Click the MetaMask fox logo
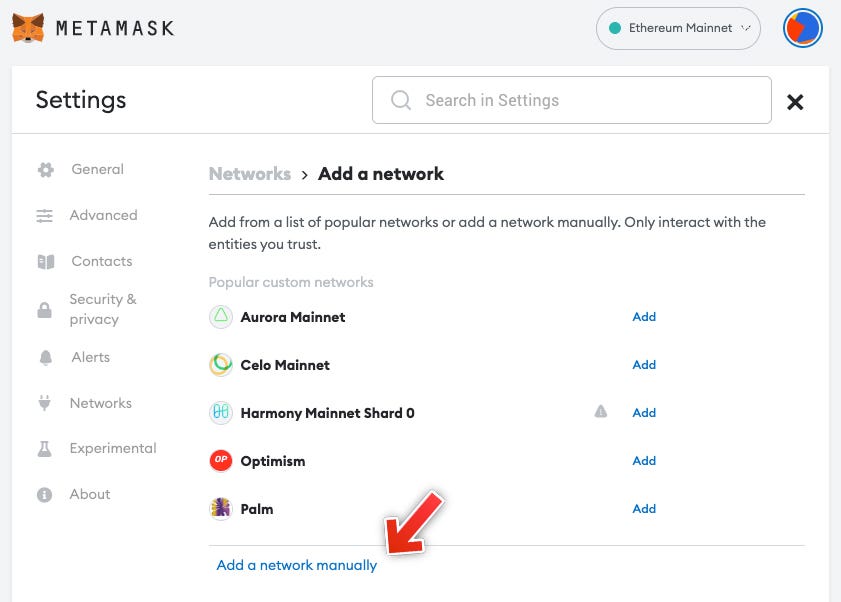Screen dimensions: 841x602 (28, 28)
